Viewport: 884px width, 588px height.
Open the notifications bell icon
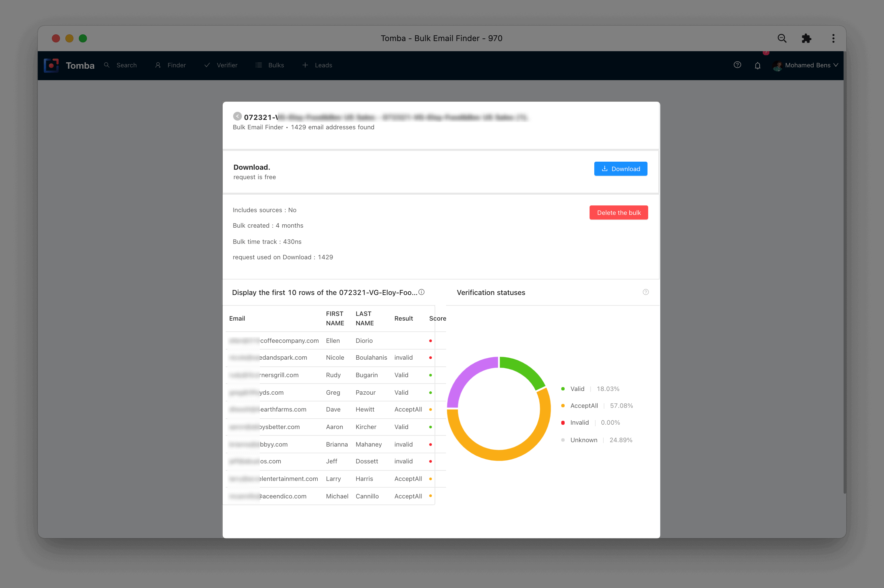pos(757,66)
